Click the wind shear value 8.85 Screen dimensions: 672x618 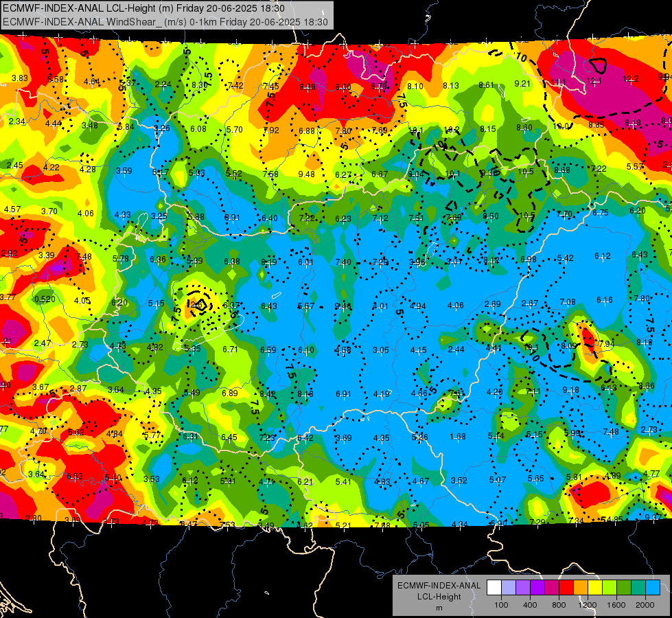tap(596, 125)
